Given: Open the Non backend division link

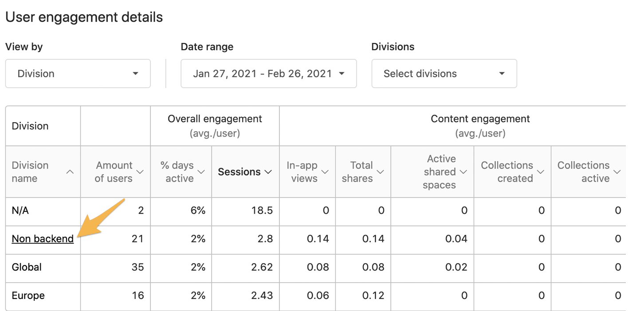Looking at the screenshot, I should click(x=43, y=239).
